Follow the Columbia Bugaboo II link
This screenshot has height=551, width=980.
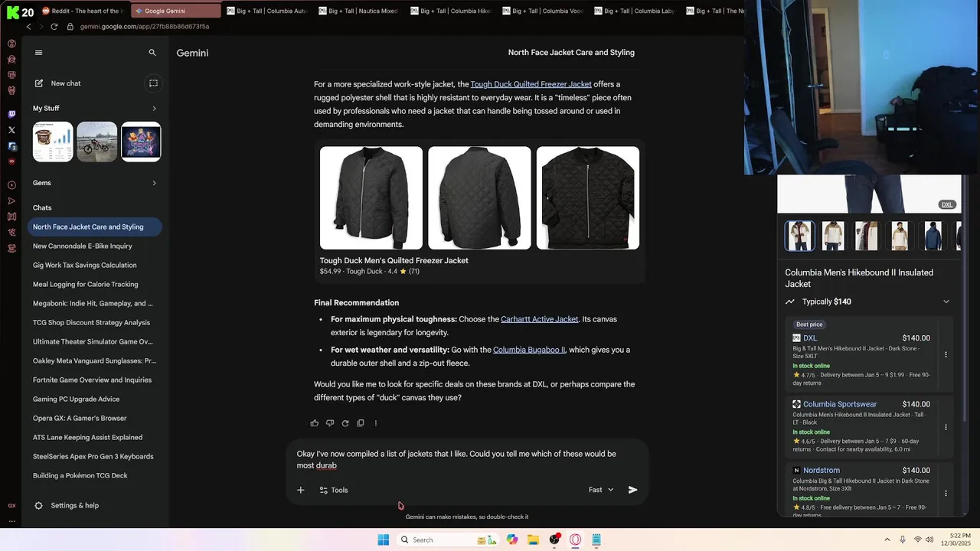529,350
